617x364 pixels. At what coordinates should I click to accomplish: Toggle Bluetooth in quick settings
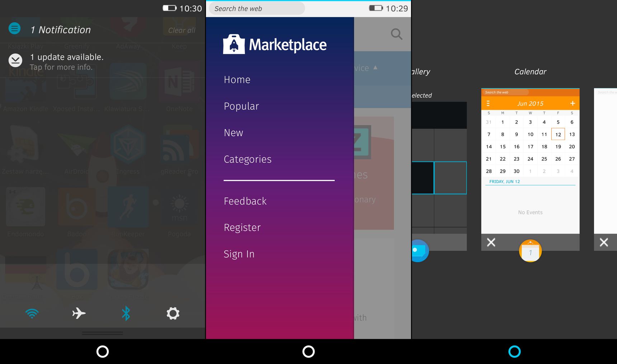(126, 313)
